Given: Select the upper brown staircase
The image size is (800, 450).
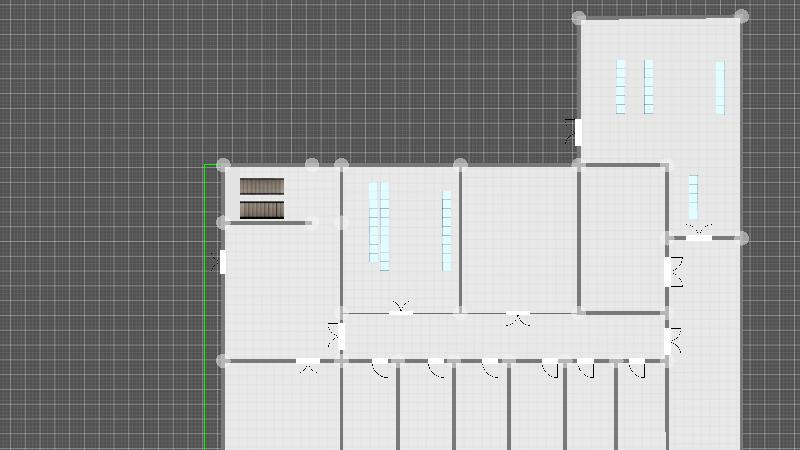Looking at the screenshot, I should click(262, 187).
